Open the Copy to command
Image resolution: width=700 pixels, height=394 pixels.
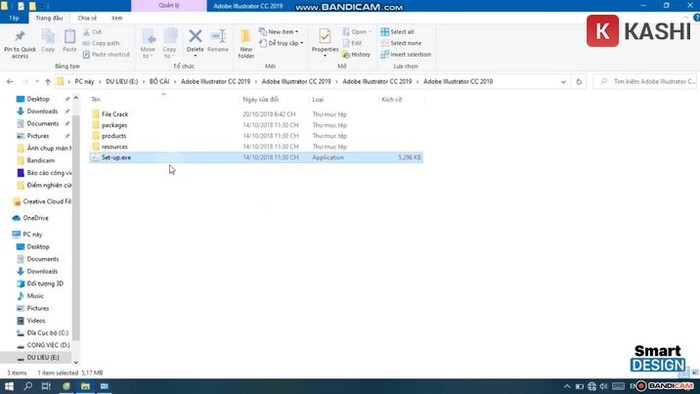pyautogui.click(x=170, y=43)
